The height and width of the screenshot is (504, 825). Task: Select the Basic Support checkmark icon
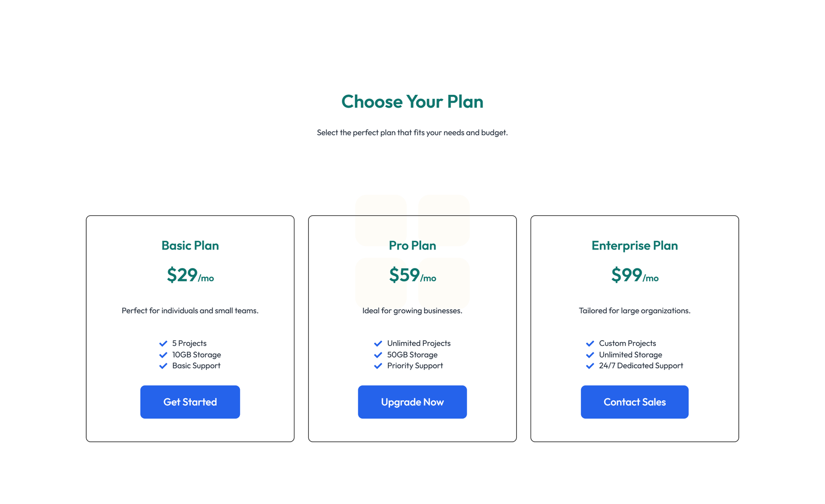tap(163, 366)
